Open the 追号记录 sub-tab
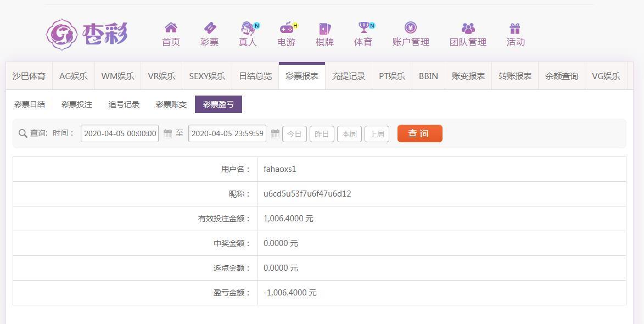This screenshot has height=324, width=644. pos(124,104)
